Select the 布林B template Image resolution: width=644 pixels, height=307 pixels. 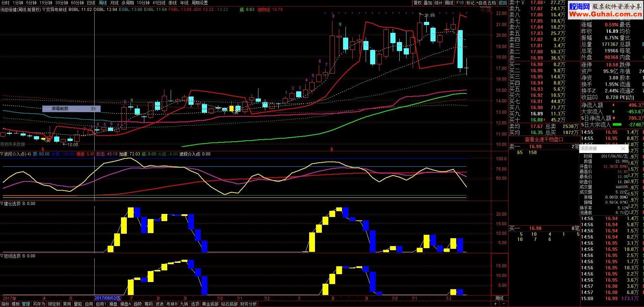tap(172, 304)
